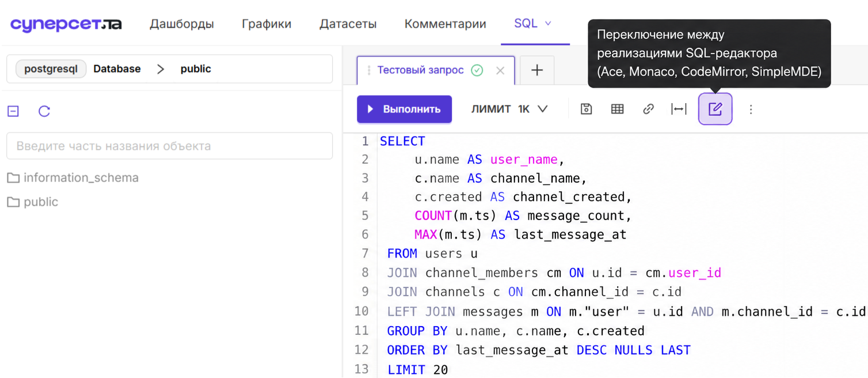Run the query with Выполнить
The image size is (868, 378).
[404, 109]
